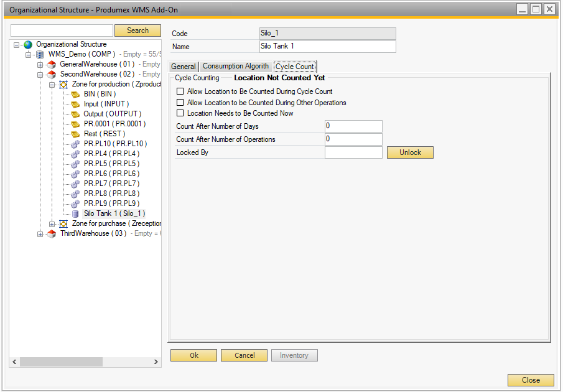Click the yellow bin icon next to BIN

tap(75, 95)
